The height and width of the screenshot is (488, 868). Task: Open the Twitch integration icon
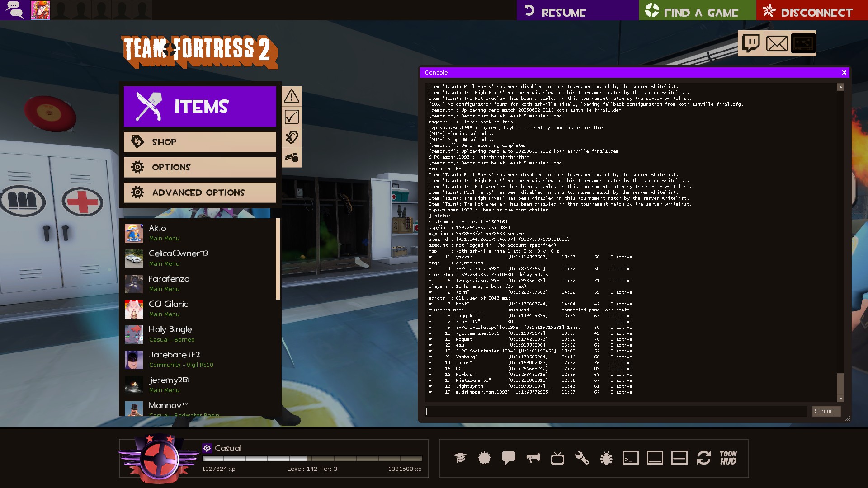[751, 43]
